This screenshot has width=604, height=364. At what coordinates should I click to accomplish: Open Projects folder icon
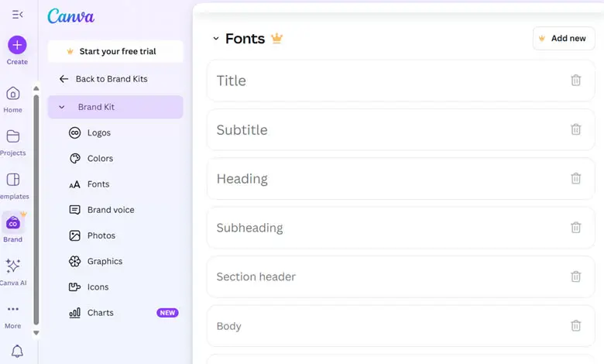[12, 136]
